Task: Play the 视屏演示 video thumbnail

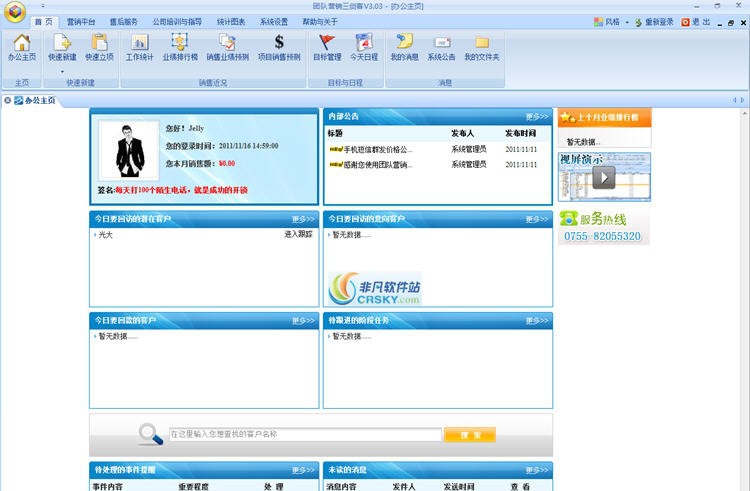Action: (x=604, y=177)
